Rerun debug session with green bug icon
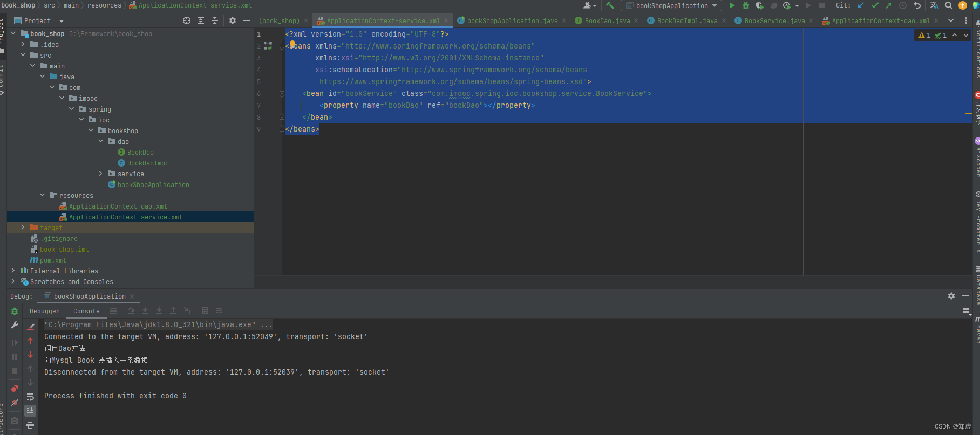This screenshot has height=435, width=980. coord(15,311)
